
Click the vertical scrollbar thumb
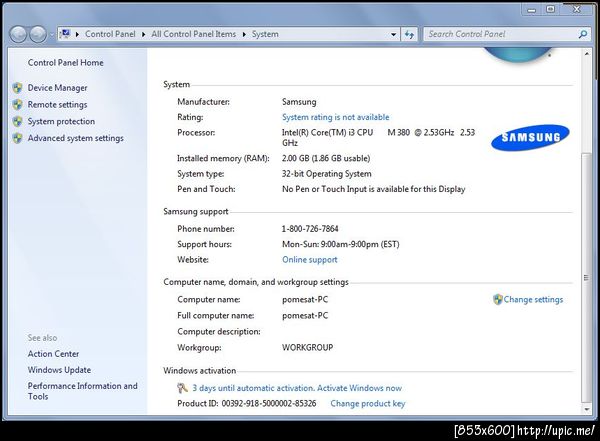[x=586, y=278]
